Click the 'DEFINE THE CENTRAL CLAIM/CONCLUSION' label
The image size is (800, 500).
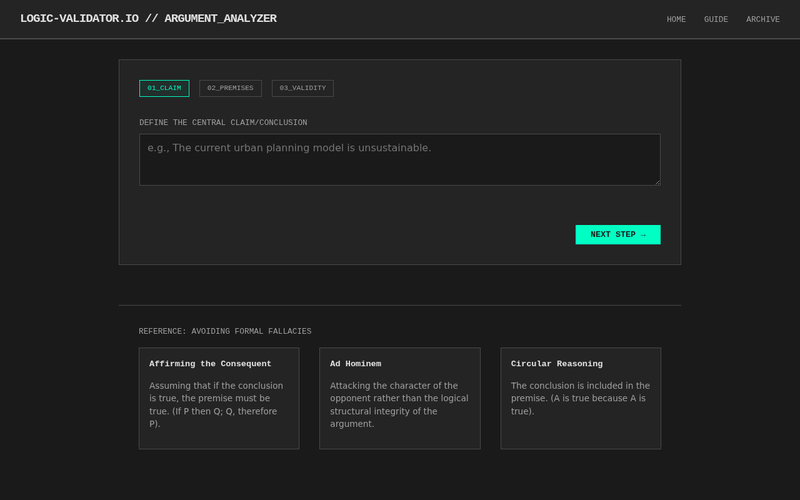[x=223, y=122]
